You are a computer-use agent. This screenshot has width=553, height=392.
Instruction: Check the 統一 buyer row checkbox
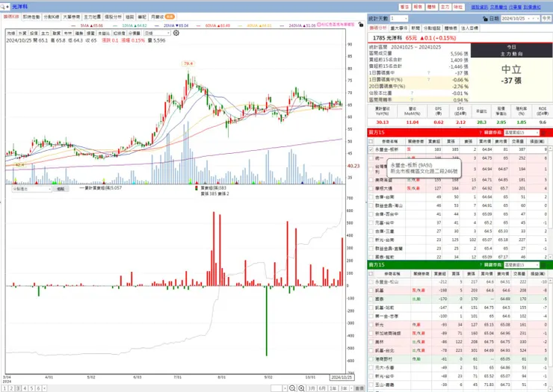371,158
